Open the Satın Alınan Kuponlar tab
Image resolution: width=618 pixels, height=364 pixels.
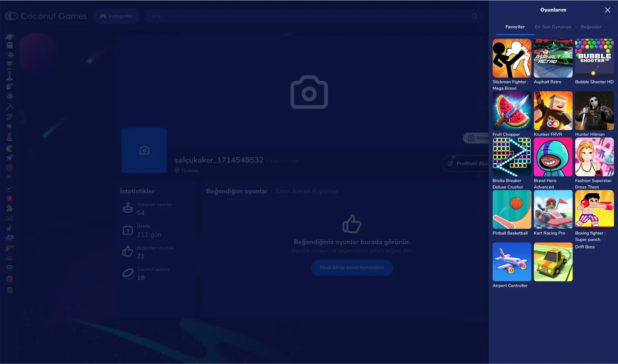[307, 191]
